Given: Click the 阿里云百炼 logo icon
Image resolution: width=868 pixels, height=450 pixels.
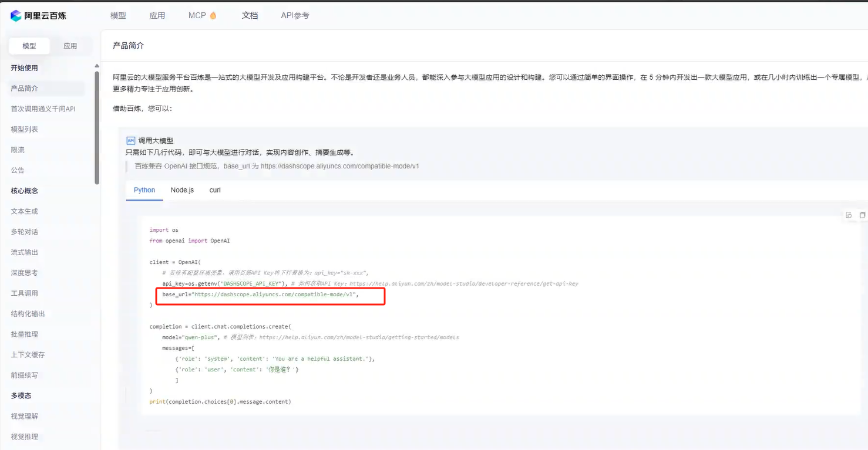Looking at the screenshot, I should pos(16,16).
